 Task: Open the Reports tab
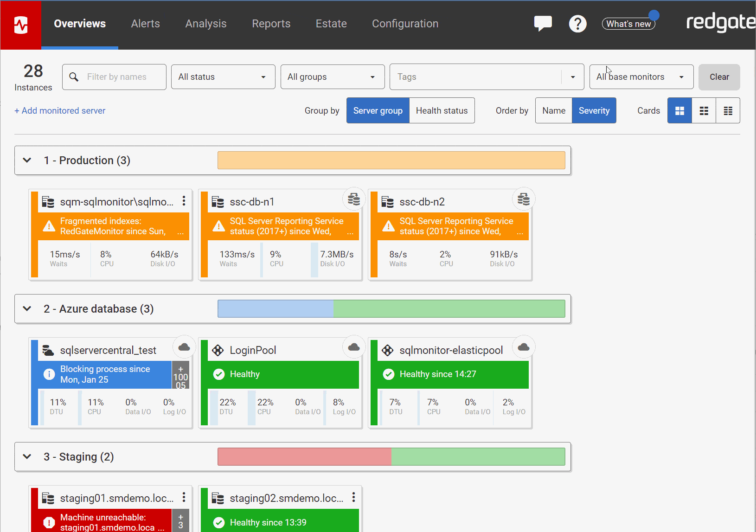(x=271, y=24)
